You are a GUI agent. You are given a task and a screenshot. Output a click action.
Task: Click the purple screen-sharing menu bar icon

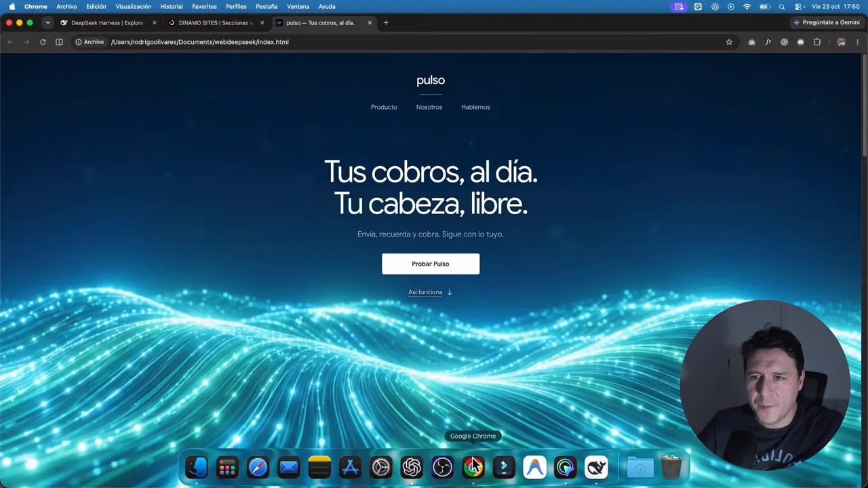(679, 7)
